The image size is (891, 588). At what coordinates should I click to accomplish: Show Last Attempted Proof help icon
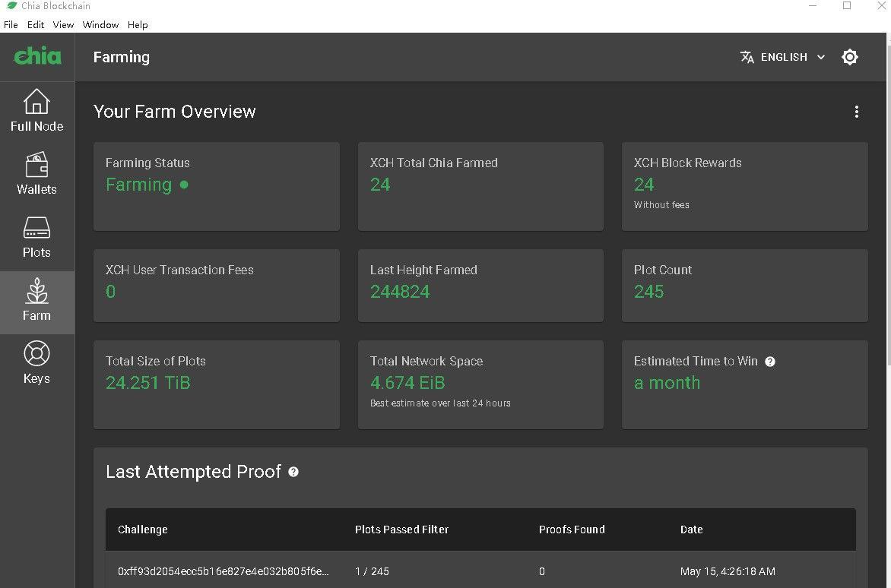[x=293, y=472]
